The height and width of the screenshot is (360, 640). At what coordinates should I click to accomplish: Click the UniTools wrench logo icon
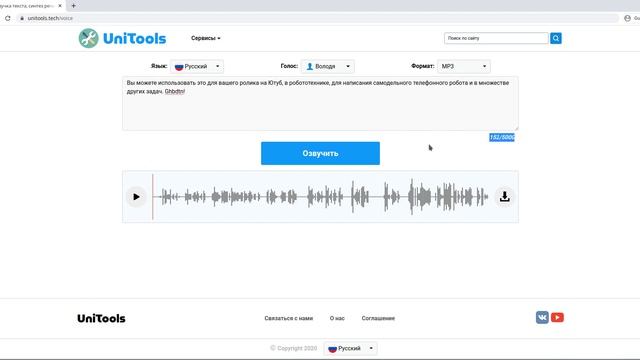[89, 38]
